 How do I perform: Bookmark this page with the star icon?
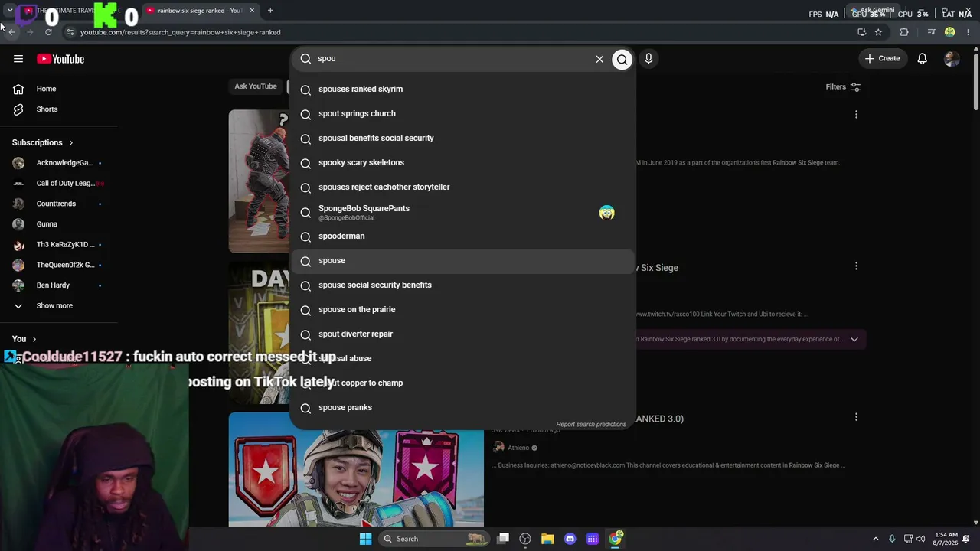coord(878,32)
